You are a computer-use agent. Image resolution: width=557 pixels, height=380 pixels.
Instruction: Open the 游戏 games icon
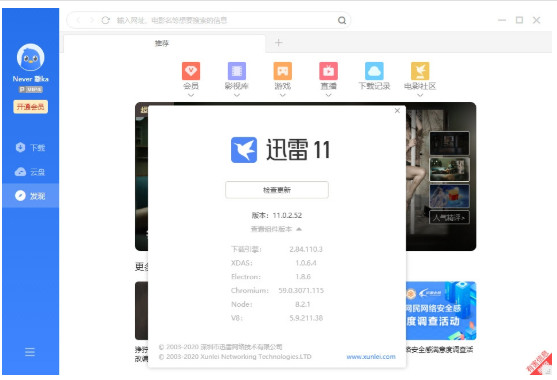coord(282,71)
